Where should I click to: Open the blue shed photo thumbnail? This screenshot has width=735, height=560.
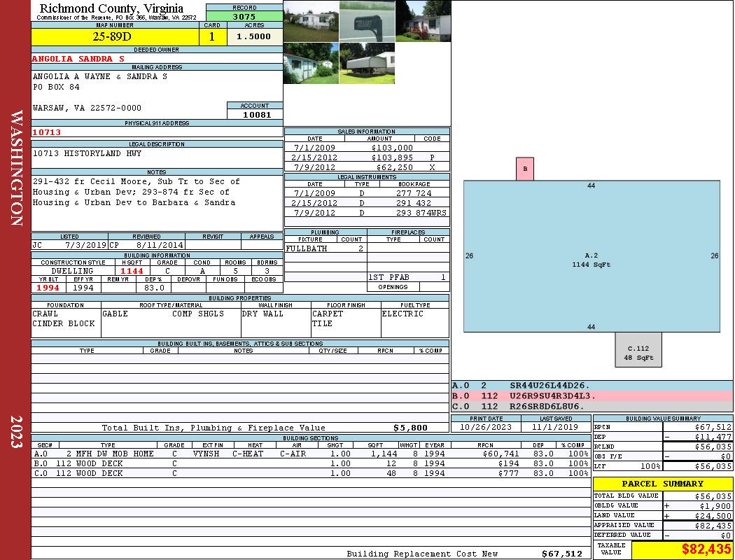[x=311, y=63]
